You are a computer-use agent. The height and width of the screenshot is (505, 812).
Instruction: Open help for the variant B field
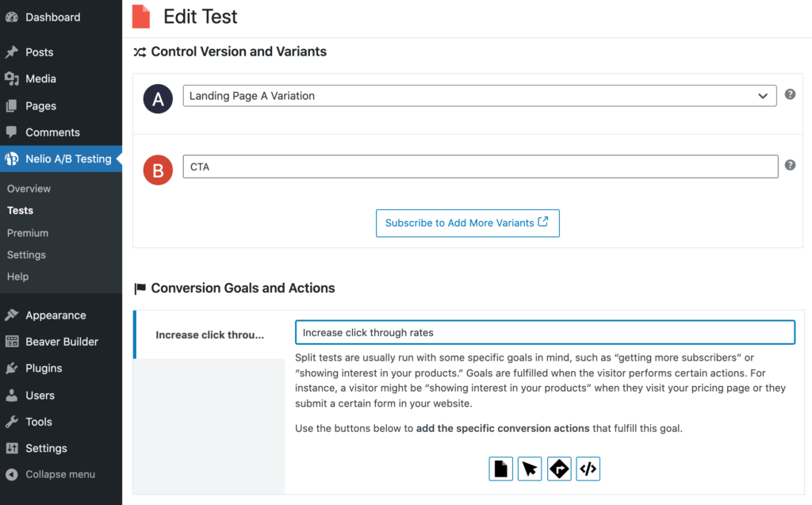click(x=790, y=166)
